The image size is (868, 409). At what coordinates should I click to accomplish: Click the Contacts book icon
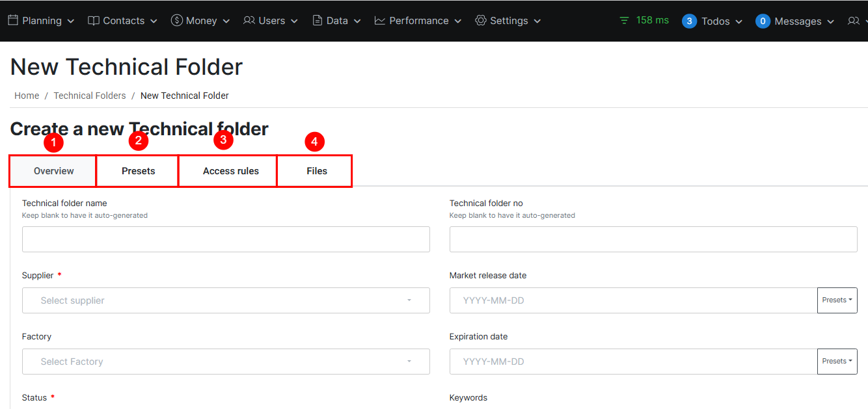(x=94, y=21)
